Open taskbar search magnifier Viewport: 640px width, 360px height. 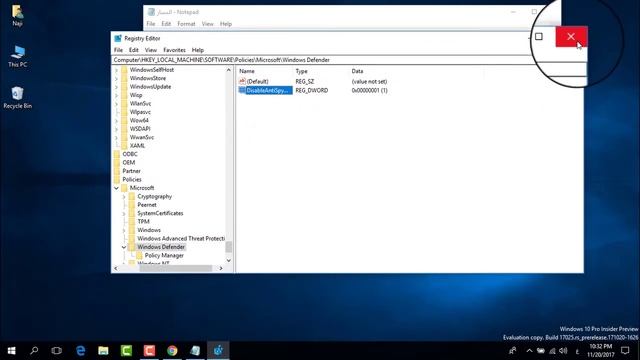tap(34, 351)
